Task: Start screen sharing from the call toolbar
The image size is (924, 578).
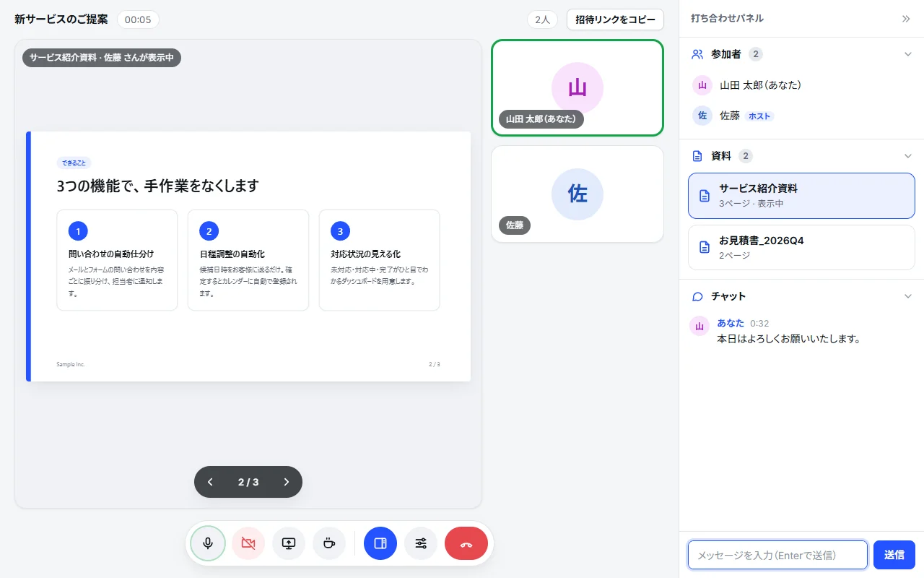Action: 289,543
